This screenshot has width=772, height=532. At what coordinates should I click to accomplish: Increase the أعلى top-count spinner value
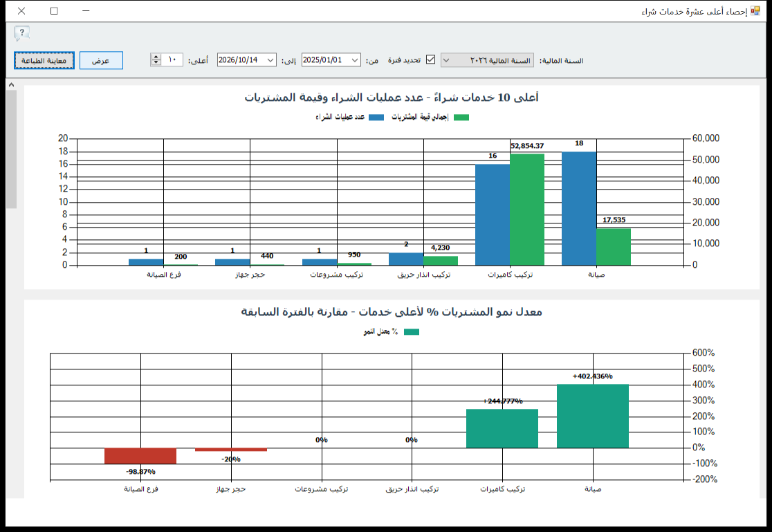[x=156, y=57]
